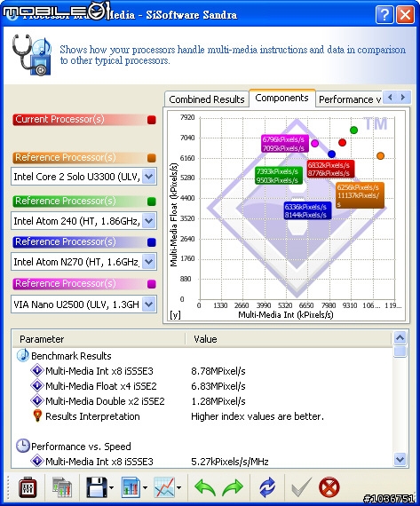This screenshot has width=420, height=506.
Task: Select the Performance vs. Speed row
Action: [x=202, y=446]
